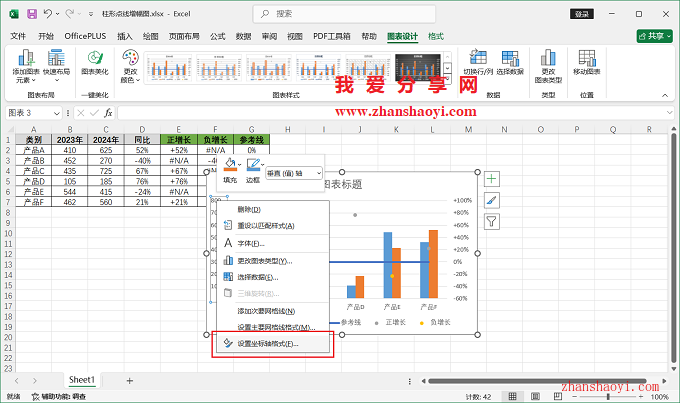Select the first chart style thumbnail
Screen dimensions: 680x403
[x=169, y=67]
